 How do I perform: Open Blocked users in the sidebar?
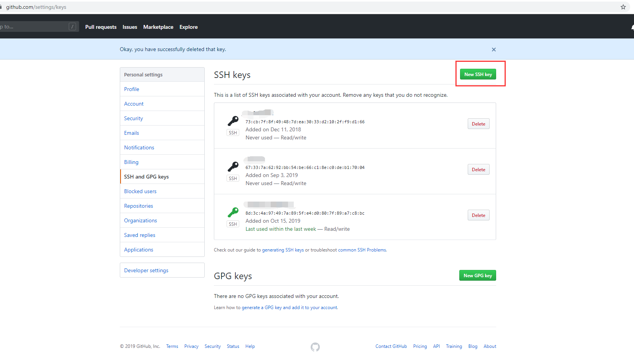click(x=162, y=191)
